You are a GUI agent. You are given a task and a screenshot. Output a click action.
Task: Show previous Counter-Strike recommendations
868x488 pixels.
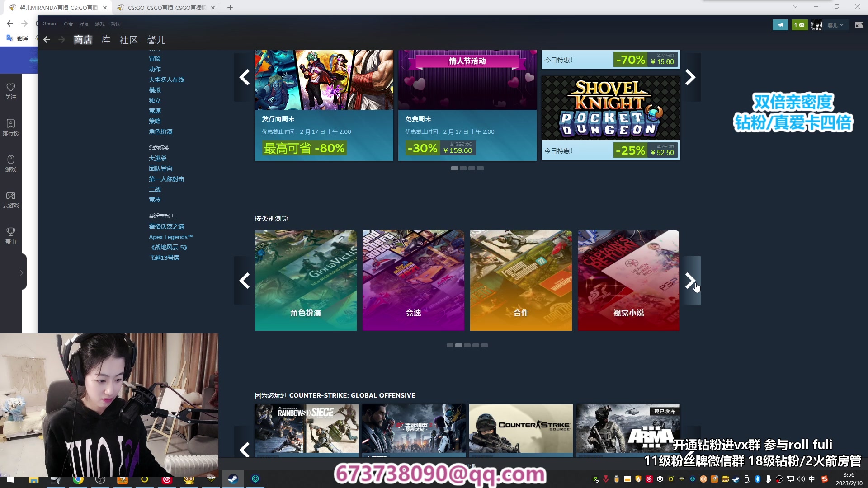[x=244, y=449]
